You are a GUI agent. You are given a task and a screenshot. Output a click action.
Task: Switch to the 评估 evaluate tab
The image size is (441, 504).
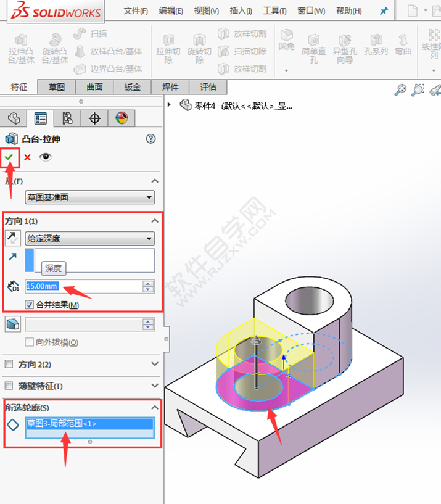[208, 87]
